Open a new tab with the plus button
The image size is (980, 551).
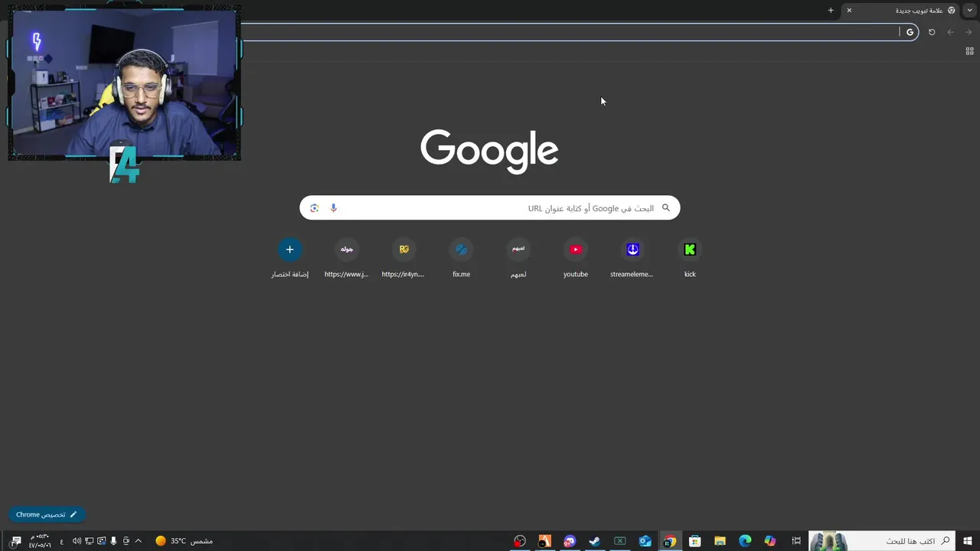point(831,10)
